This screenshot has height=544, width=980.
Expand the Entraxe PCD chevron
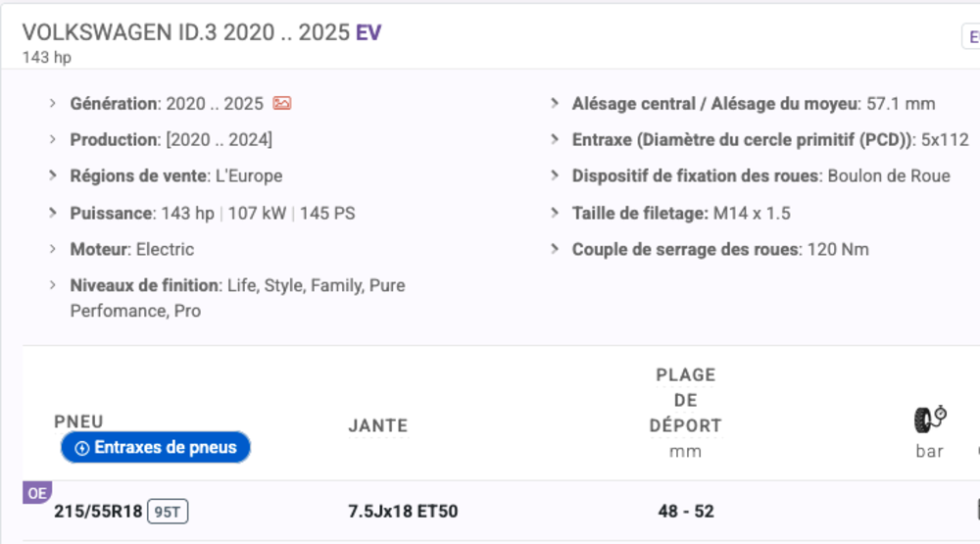point(555,140)
